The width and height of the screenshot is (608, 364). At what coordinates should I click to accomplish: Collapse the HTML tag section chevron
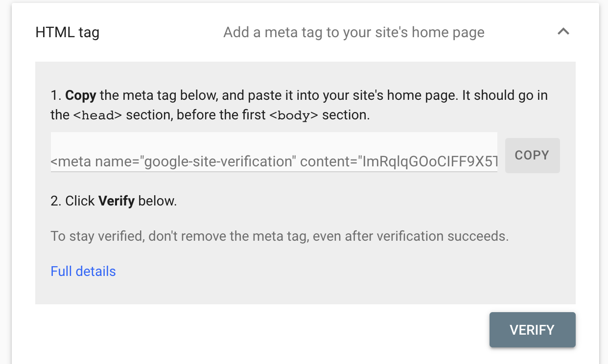(563, 32)
